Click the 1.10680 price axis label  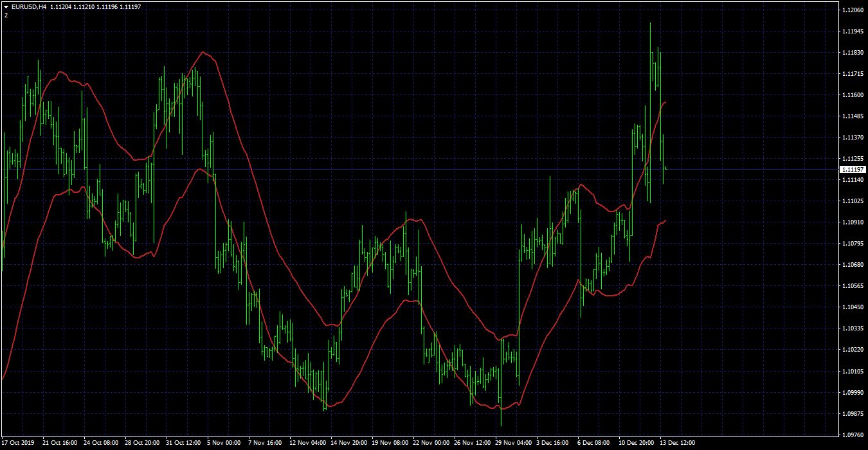853,265
